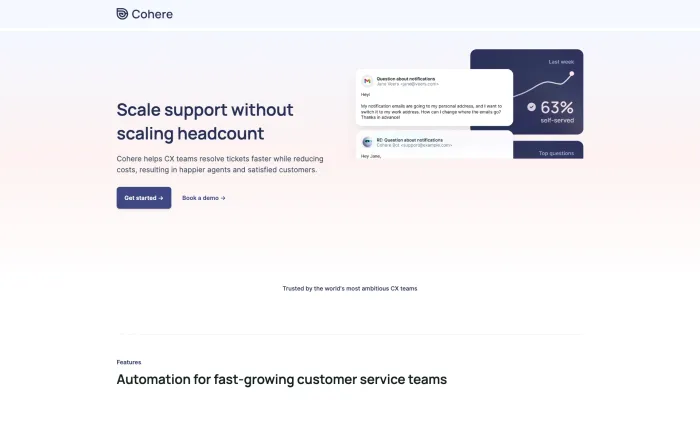Click the Cohere logo icon in the header
This screenshot has height=438, width=700.
click(x=122, y=14)
